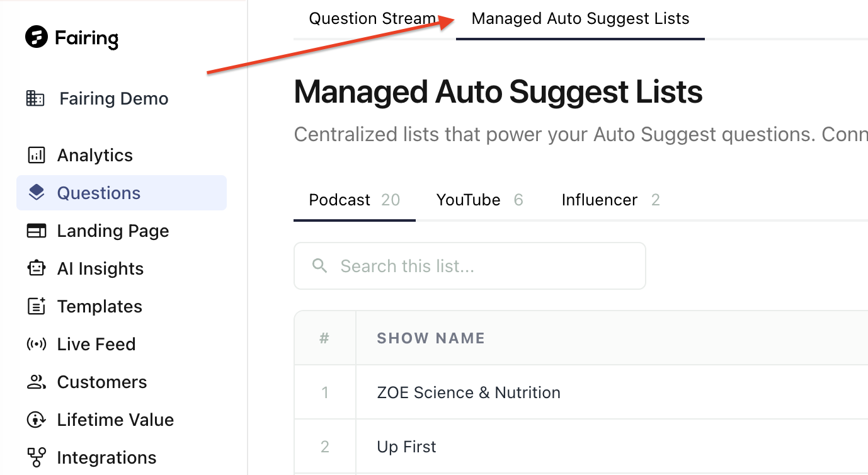Click the Fairing logo icon
The height and width of the screenshot is (475, 868).
pyautogui.click(x=37, y=37)
